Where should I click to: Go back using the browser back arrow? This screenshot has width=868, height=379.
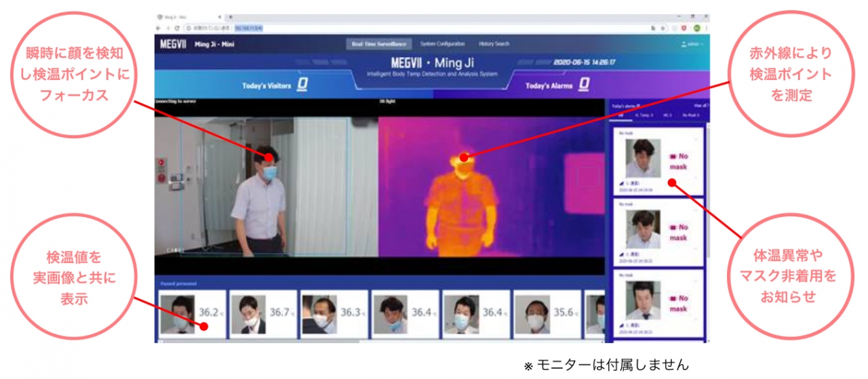pos(159,28)
